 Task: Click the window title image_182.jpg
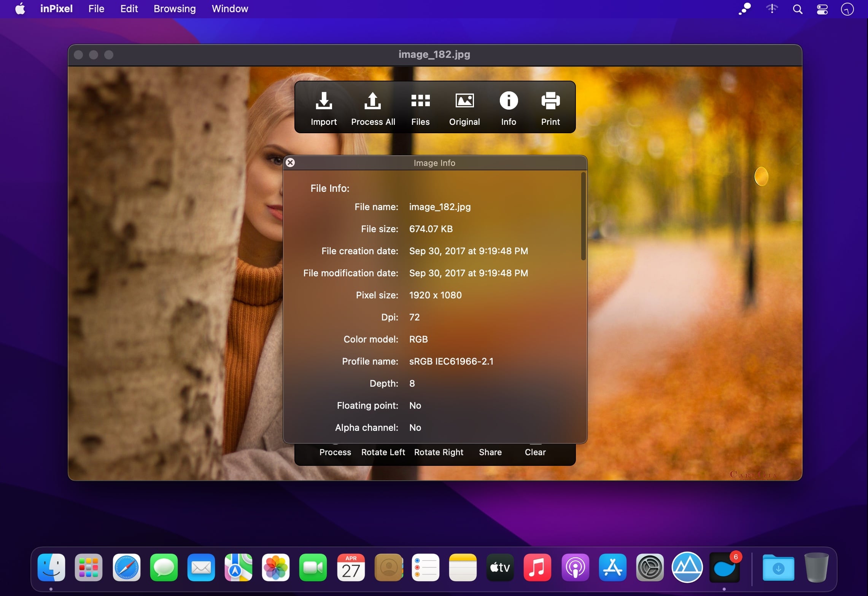click(x=434, y=54)
